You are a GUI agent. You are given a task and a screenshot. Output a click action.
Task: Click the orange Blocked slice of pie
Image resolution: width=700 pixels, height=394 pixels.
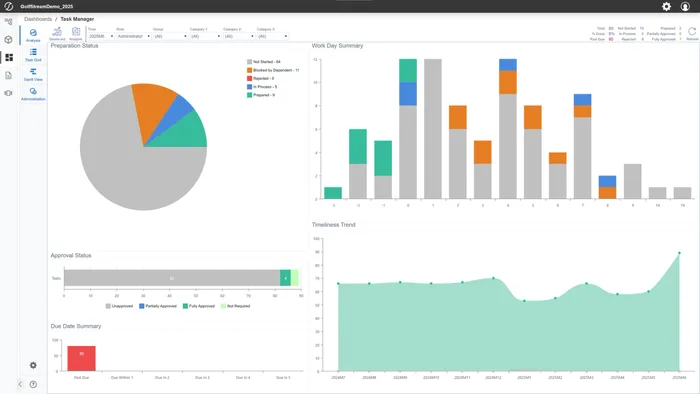click(154, 107)
